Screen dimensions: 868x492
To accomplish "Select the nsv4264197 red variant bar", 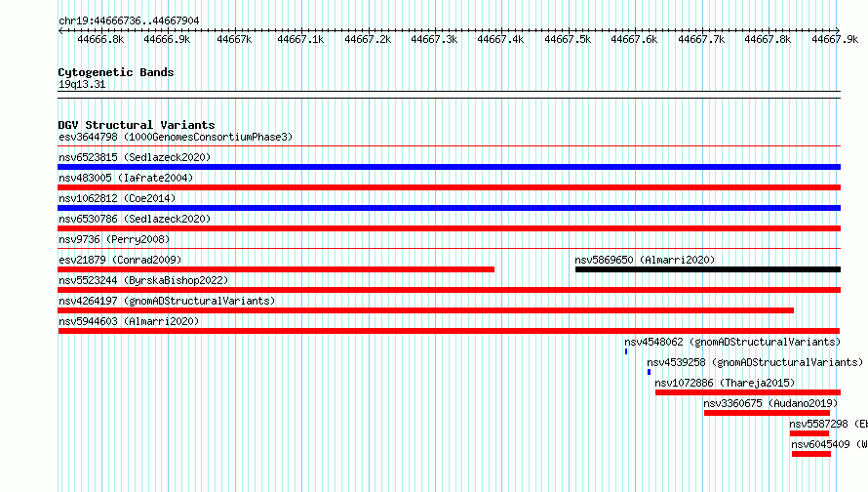I will coord(425,310).
